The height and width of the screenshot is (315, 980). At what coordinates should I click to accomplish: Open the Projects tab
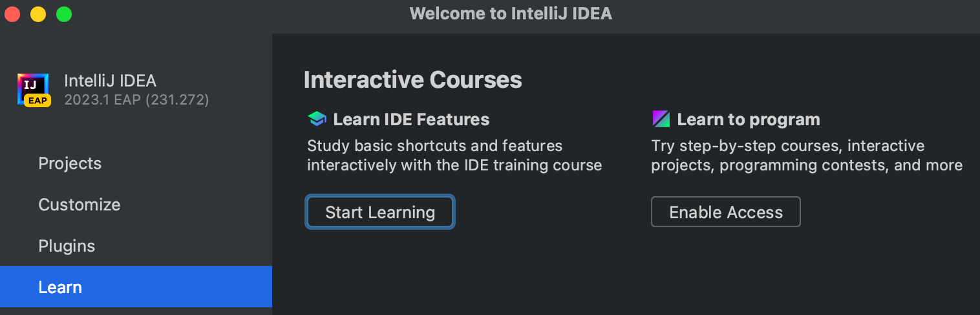pyautogui.click(x=70, y=163)
